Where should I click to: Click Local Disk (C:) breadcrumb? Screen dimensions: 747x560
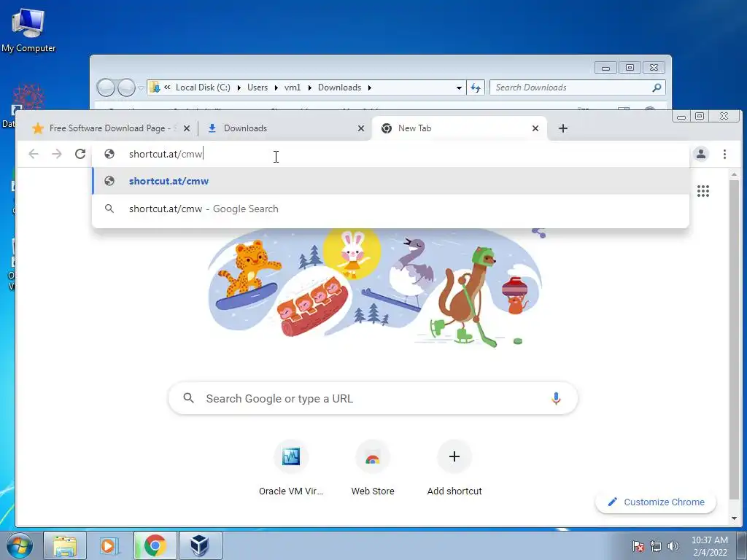[x=203, y=87]
